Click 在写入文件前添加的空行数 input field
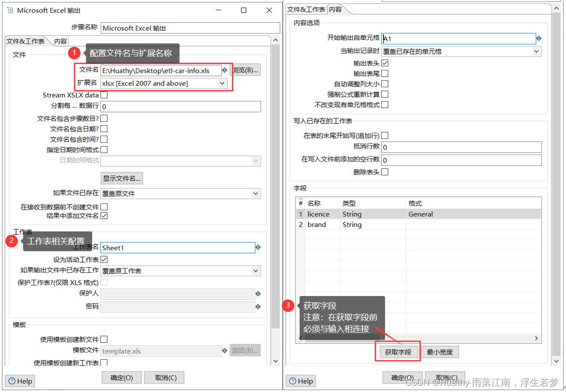 [x=461, y=160]
